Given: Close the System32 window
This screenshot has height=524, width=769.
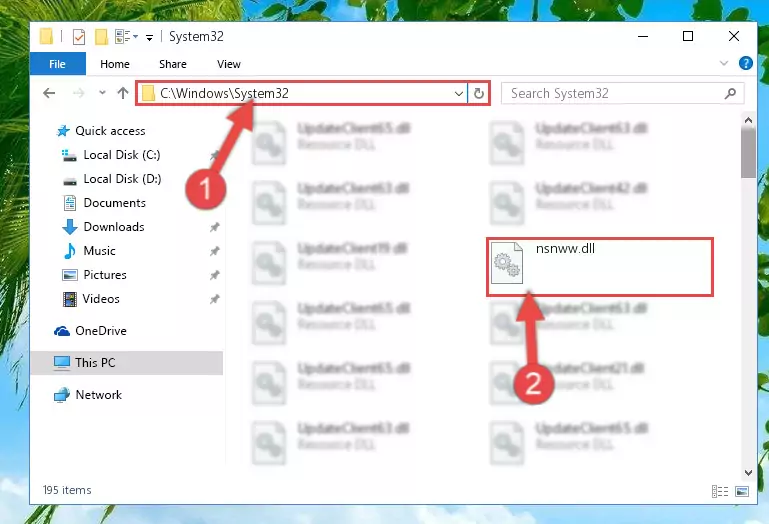Looking at the screenshot, I should tap(734, 36).
